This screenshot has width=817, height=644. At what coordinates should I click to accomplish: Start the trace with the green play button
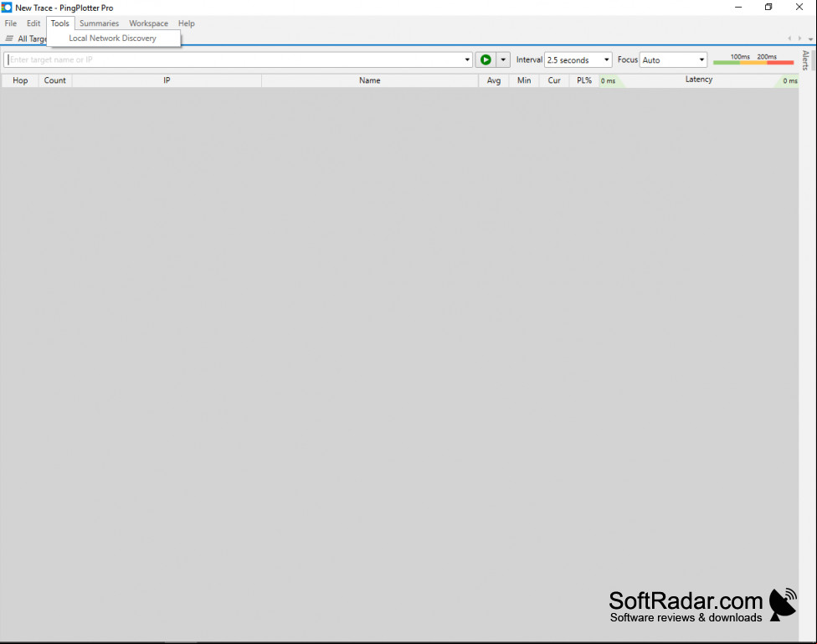[486, 60]
